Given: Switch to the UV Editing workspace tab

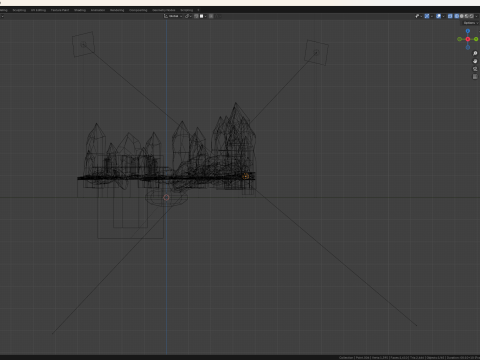Looking at the screenshot, I should point(38,10).
